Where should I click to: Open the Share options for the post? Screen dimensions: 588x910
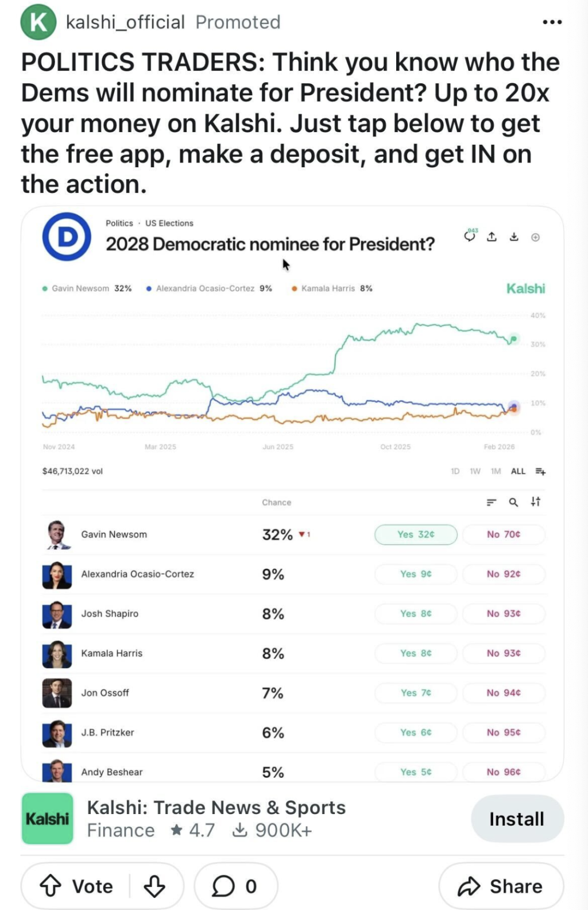501,886
